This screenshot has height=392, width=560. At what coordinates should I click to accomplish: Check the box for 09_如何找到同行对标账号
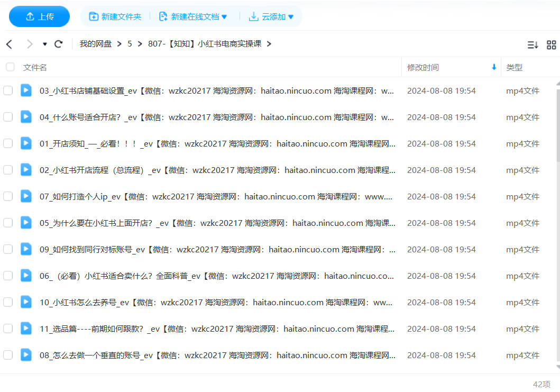(x=8, y=249)
